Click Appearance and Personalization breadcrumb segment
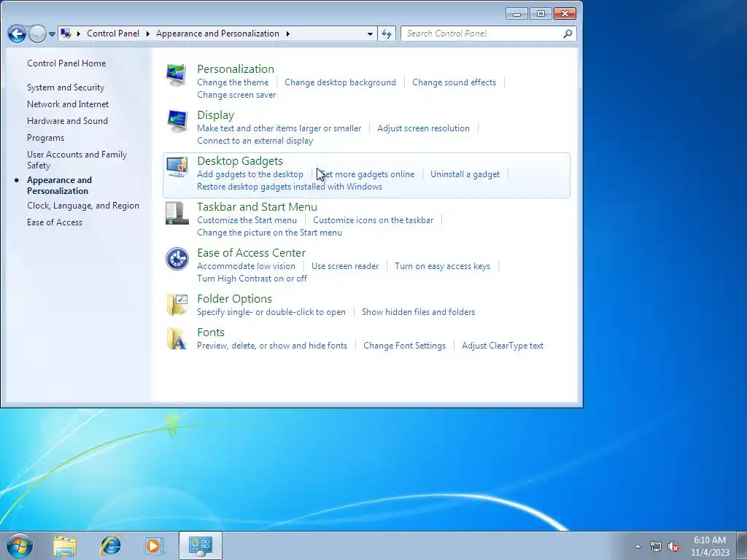The height and width of the screenshot is (560, 747). [x=217, y=34]
